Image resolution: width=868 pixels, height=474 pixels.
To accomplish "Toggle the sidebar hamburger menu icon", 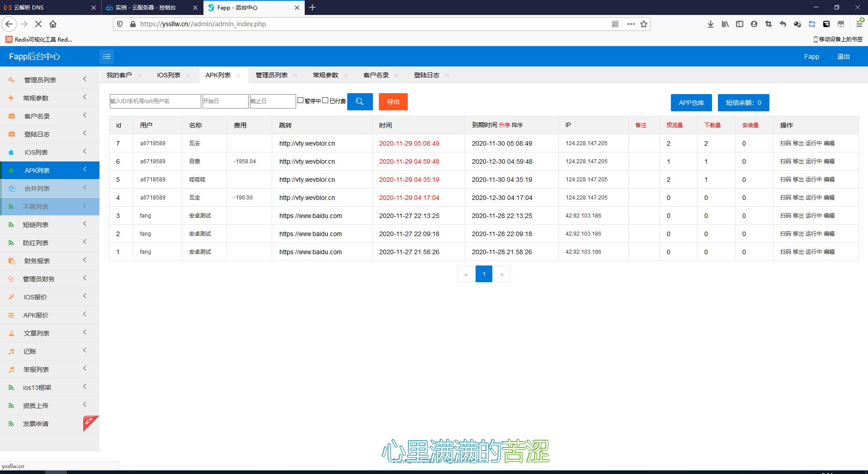I will [107, 57].
